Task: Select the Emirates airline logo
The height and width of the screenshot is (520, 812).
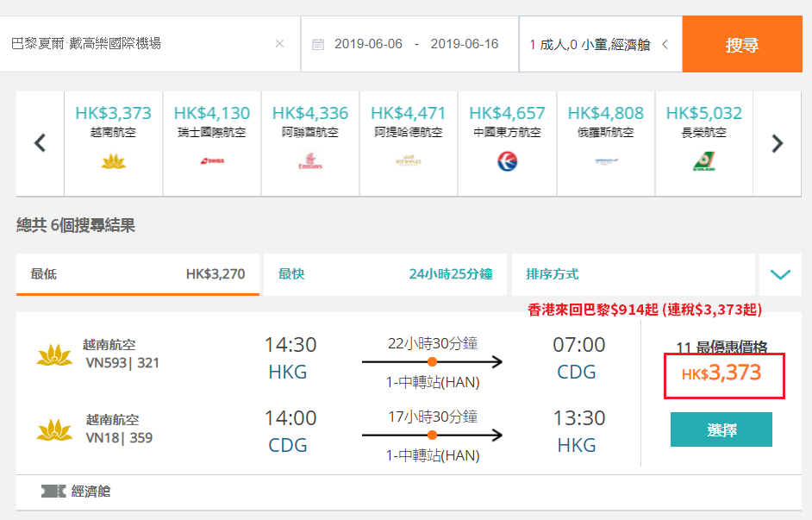Action: pos(310,161)
